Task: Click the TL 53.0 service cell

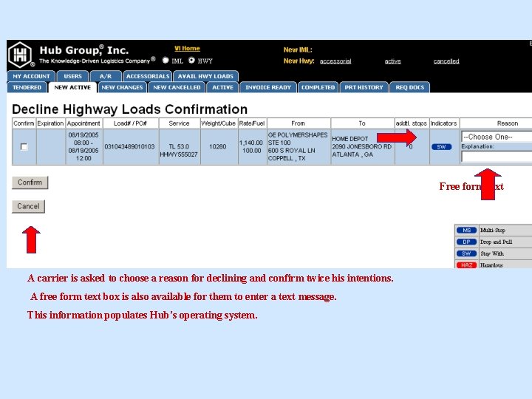Action: 179,146
